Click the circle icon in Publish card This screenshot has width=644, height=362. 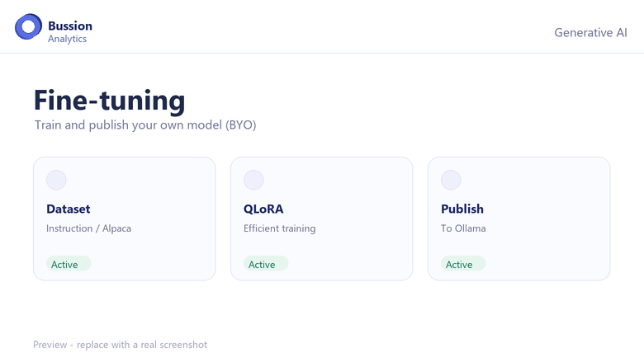451,180
